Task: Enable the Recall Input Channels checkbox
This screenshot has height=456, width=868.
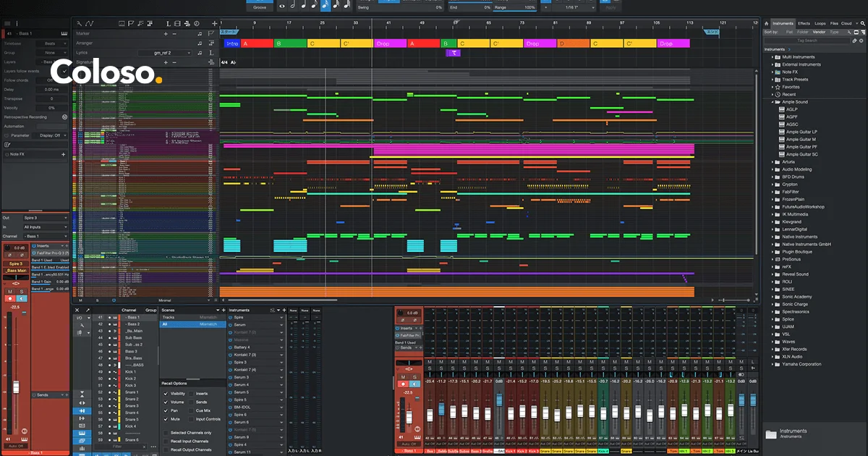Action: 166,441
